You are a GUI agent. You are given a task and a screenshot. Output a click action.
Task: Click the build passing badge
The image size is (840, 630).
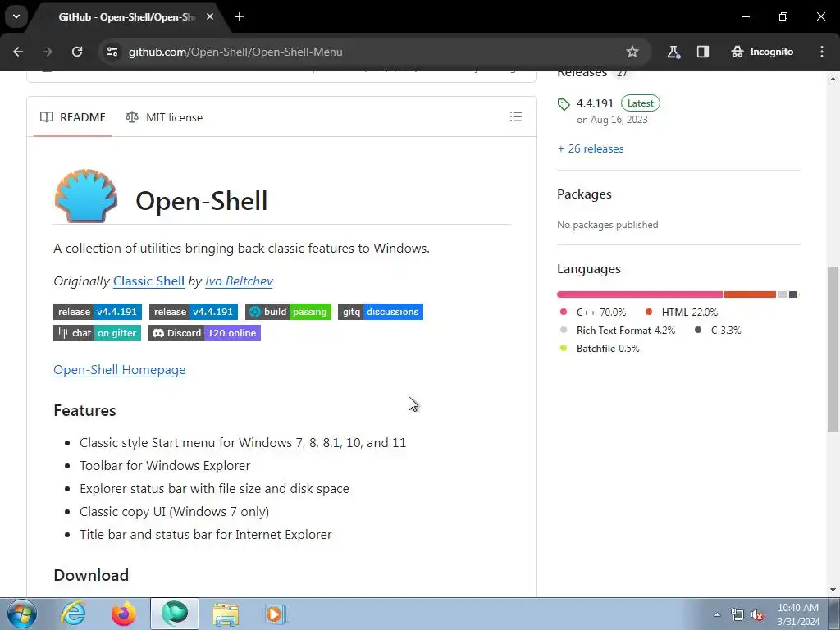click(x=288, y=312)
